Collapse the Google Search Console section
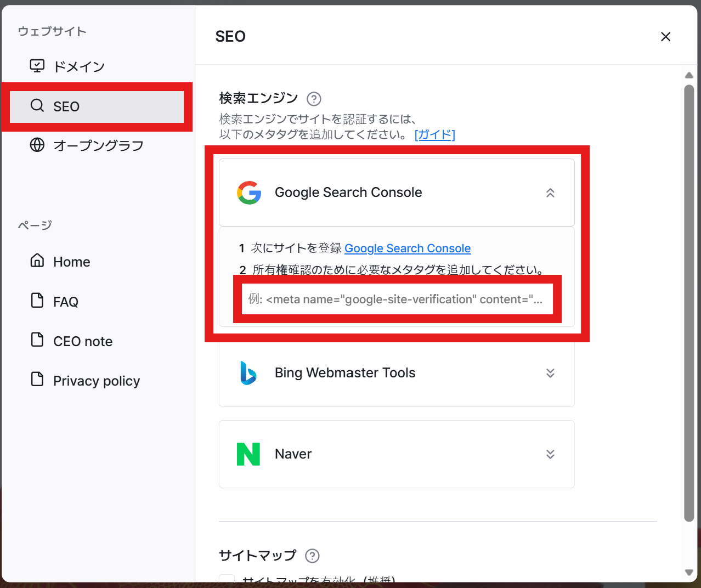The height and width of the screenshot is (588, 701). (x=550, y=193)
